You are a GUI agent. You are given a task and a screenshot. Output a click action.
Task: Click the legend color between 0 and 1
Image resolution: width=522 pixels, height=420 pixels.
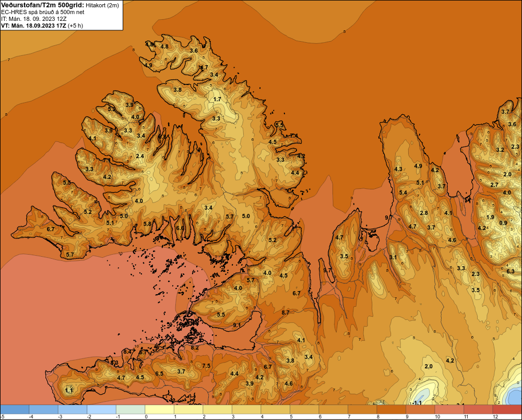tap(159, 410)
